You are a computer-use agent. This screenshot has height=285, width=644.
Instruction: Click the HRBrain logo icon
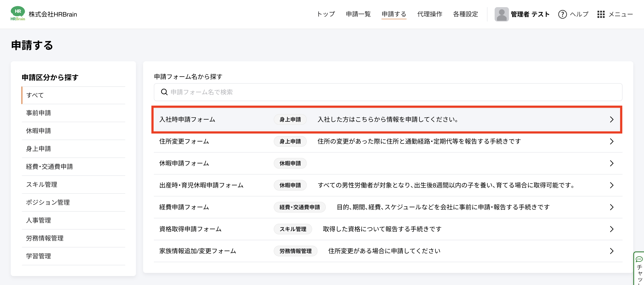click(17, 14)
